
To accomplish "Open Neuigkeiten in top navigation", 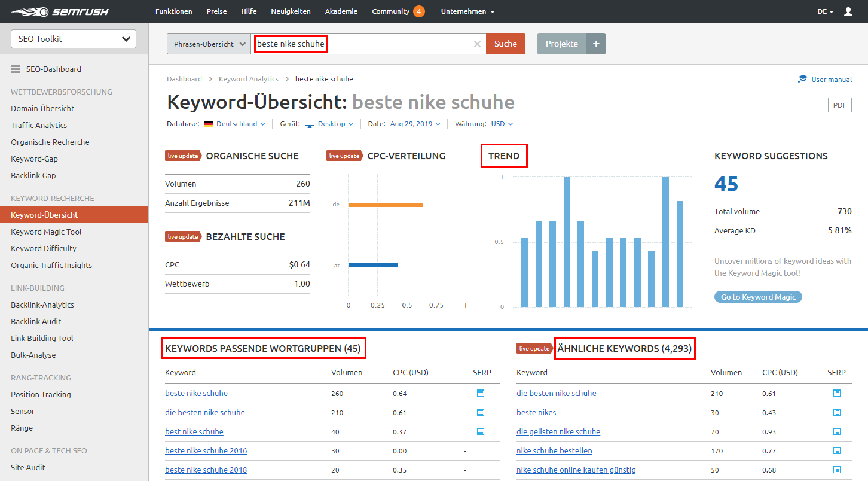I will coord(291,11).
